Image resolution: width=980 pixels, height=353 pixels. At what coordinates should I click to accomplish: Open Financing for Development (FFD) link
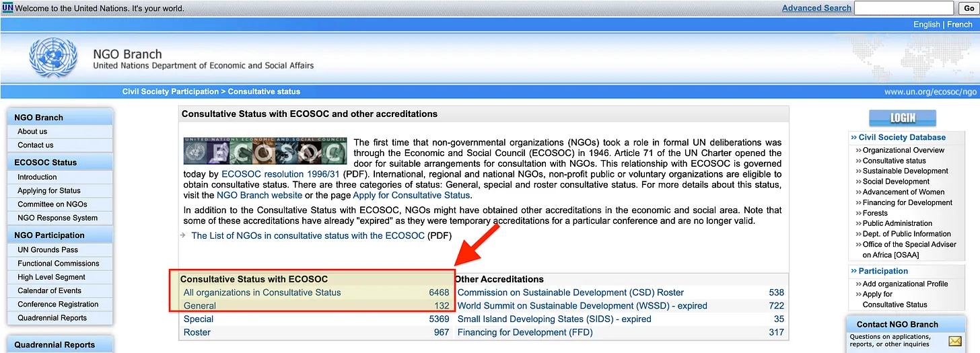coord(525,332)
